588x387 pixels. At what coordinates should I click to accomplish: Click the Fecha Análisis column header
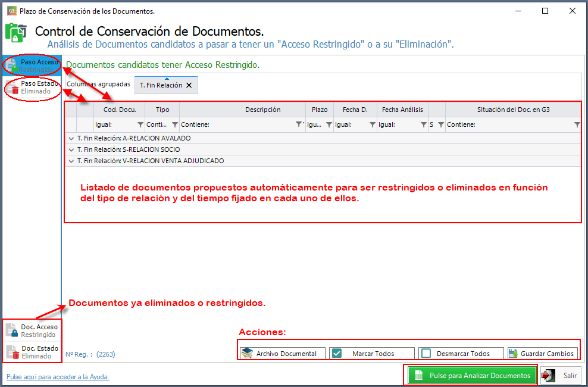point(402,110)
